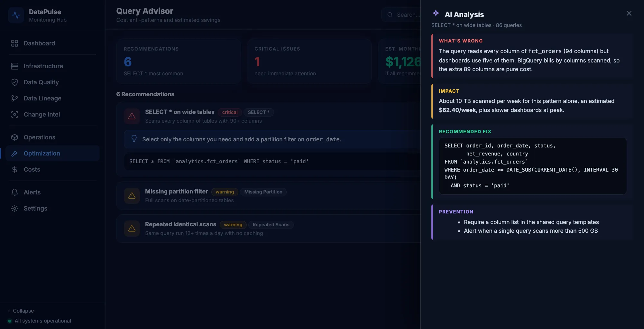
Task: Click Missing partition filter warning icon
Action: (x=132, y=196)
